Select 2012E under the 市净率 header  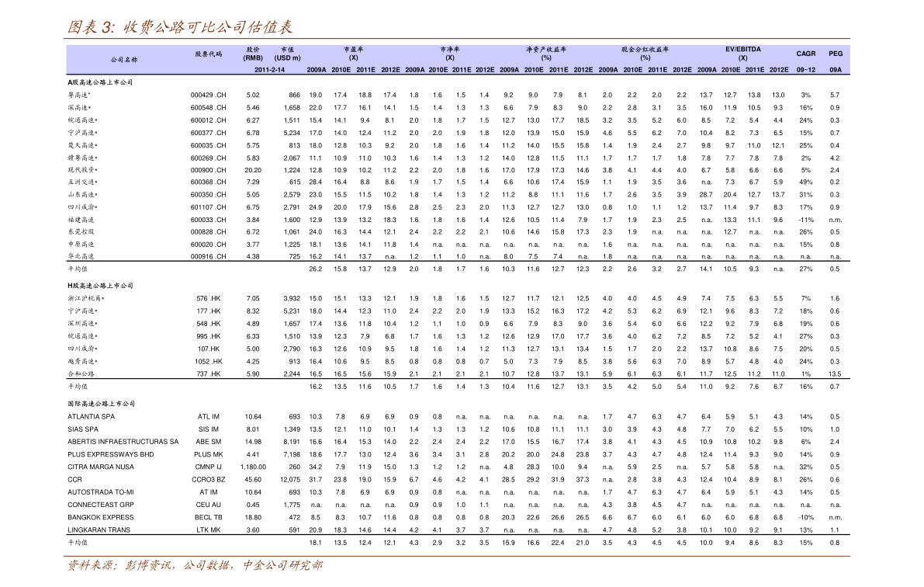pos(485,70)
